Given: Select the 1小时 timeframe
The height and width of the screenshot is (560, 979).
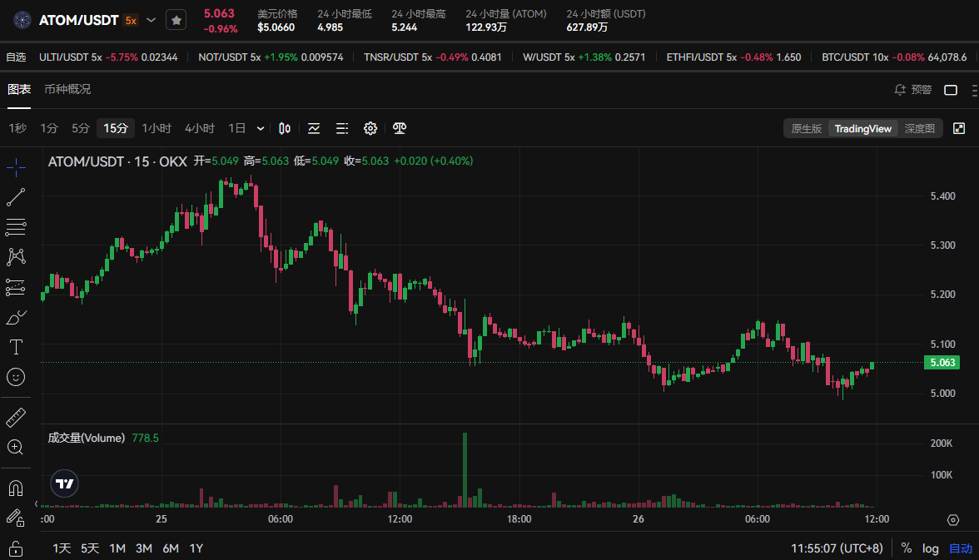Looking at the screenshot, I should (157, 128).
